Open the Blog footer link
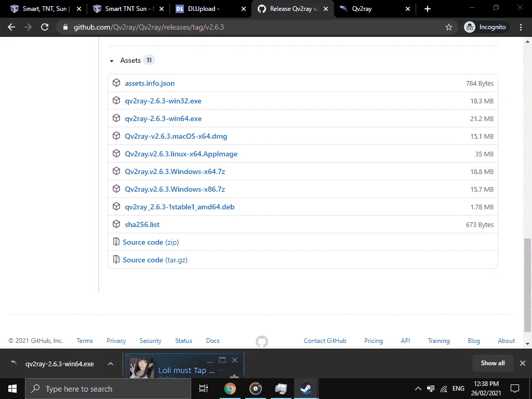 [x=474, y=341]
